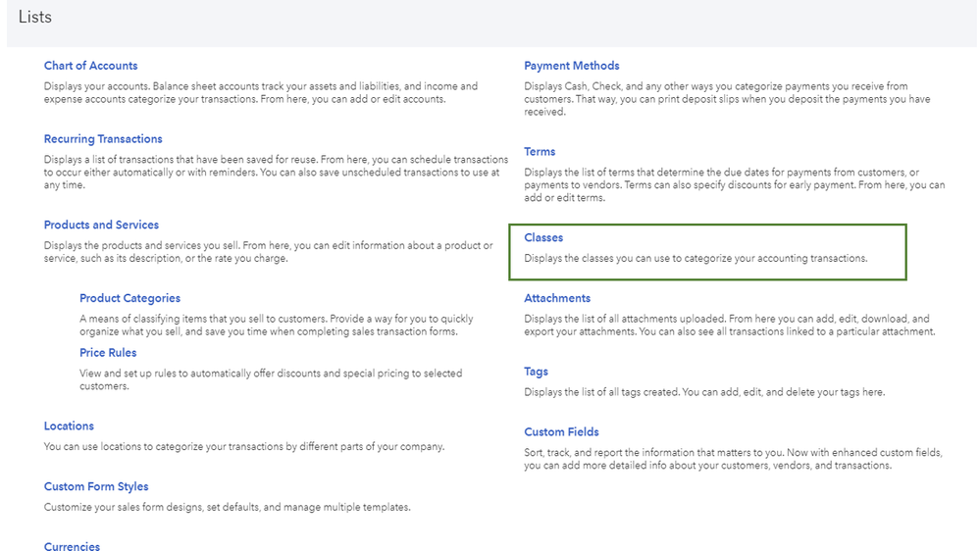980x551 pixels.
Task: Click the Chart of Accounts description paragraph
Action: (261, 92)
